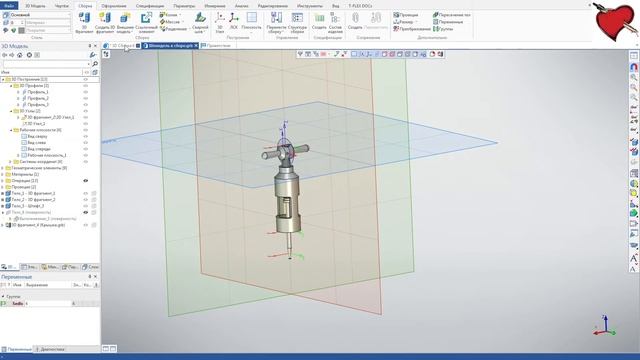This screenshot has height=360, width=640.
Task: Open the Сварной шов tool
Action: click(200, 22)
